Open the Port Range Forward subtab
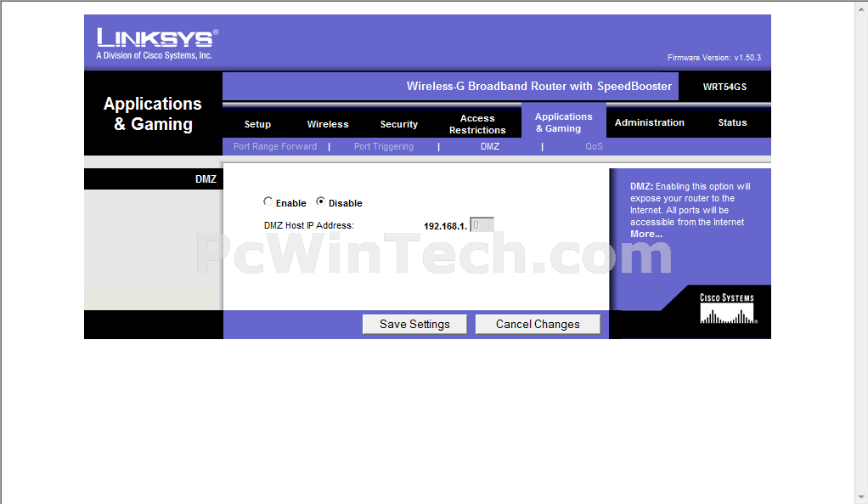868x504 pixels. [275, 146]
